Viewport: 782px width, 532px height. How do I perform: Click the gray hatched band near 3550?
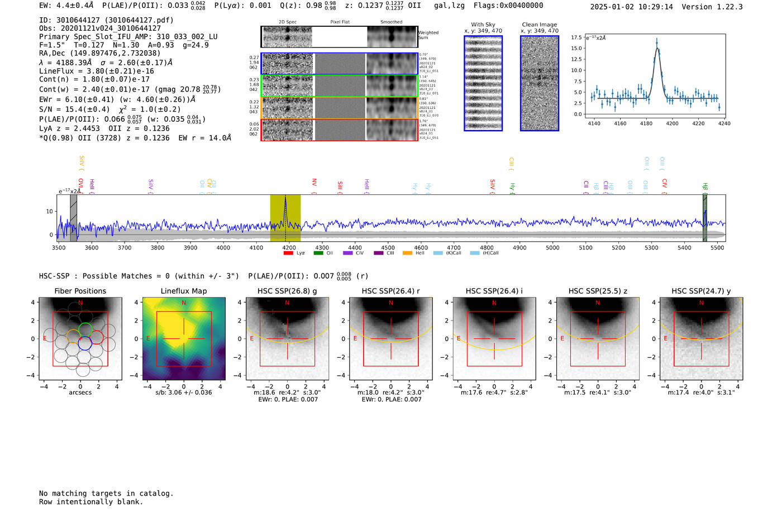[73, 218]
